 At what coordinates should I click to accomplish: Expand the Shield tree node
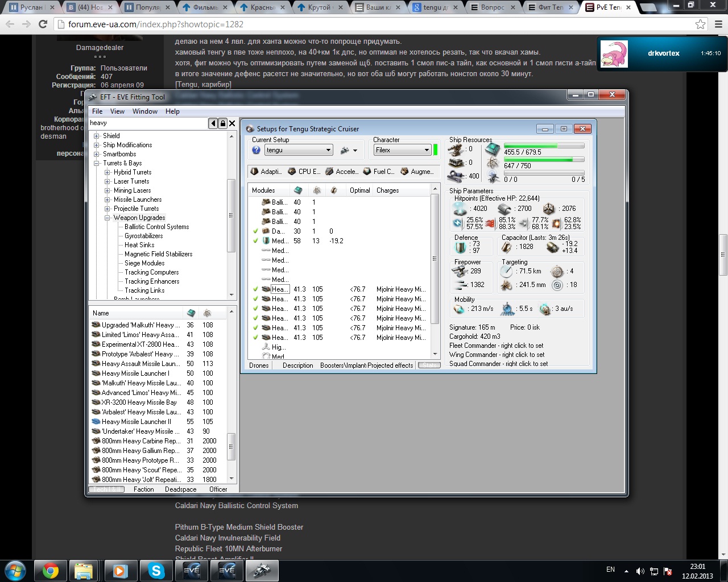[x=97, y=136]
